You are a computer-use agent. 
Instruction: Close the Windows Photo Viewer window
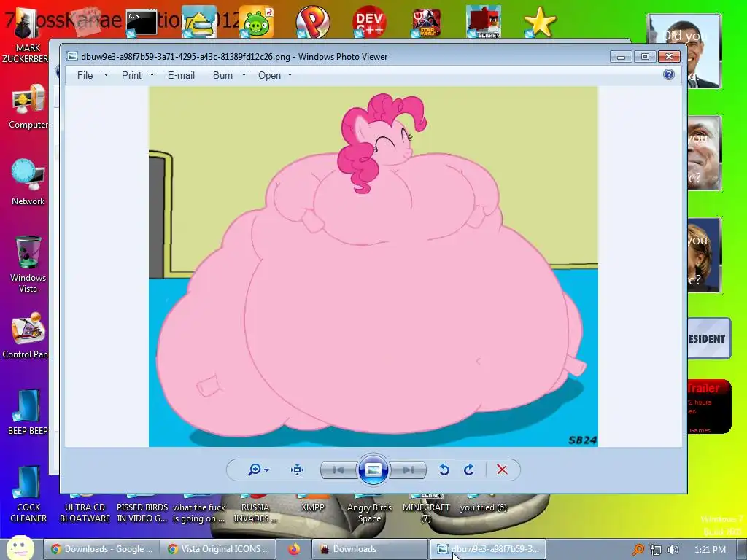pyautogui.click(x=670, y=57)
